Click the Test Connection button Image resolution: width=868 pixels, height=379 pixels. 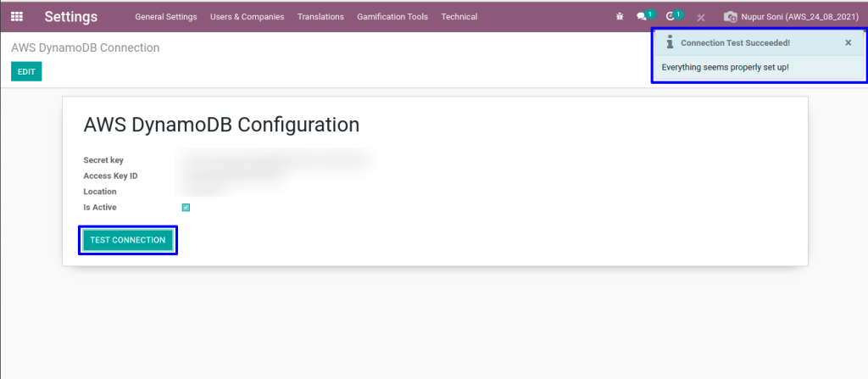coord(128,240)
